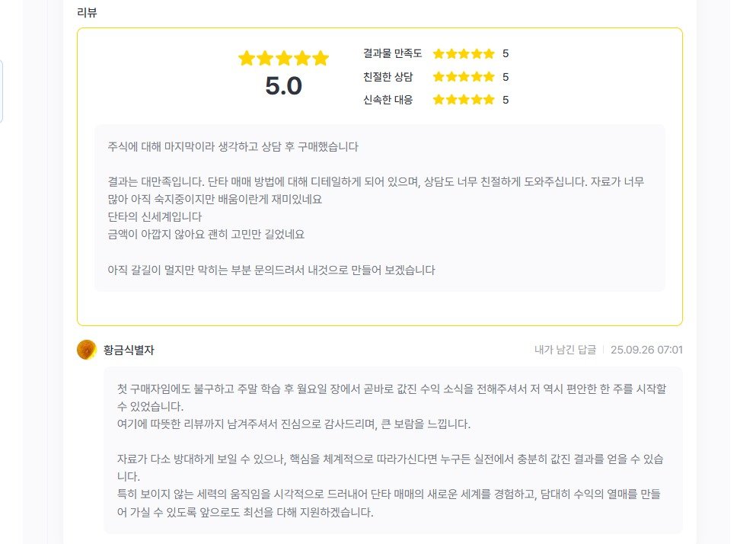The image size is (756, 544).
Task: Click the reply paragraph starting with 첫 구매자임에도
Action: [391, 397]
